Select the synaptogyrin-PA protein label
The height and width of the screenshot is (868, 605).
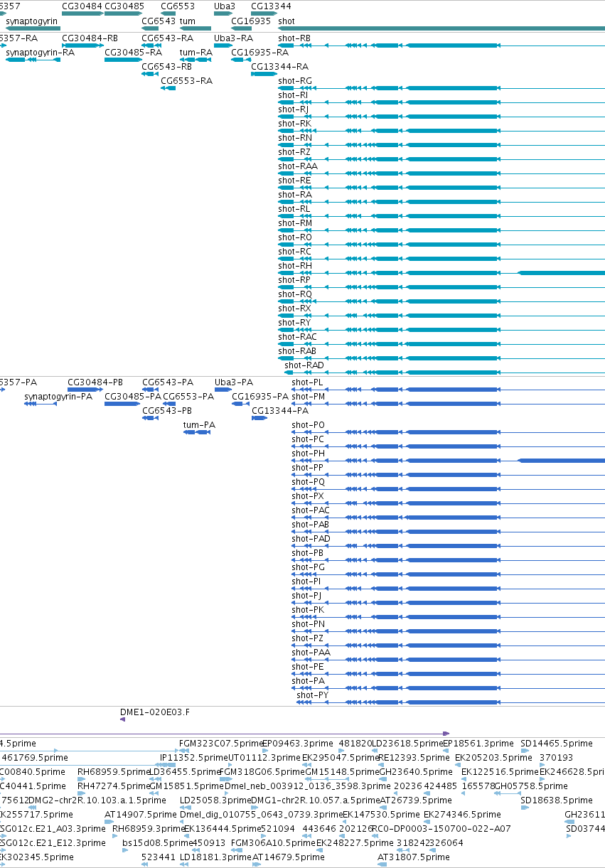pos(58,397)
